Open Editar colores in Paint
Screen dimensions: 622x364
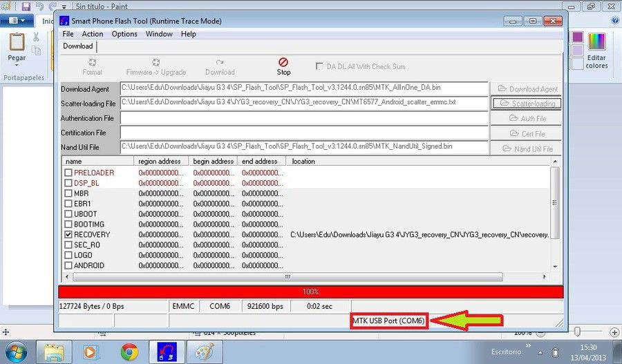[596, 50]
